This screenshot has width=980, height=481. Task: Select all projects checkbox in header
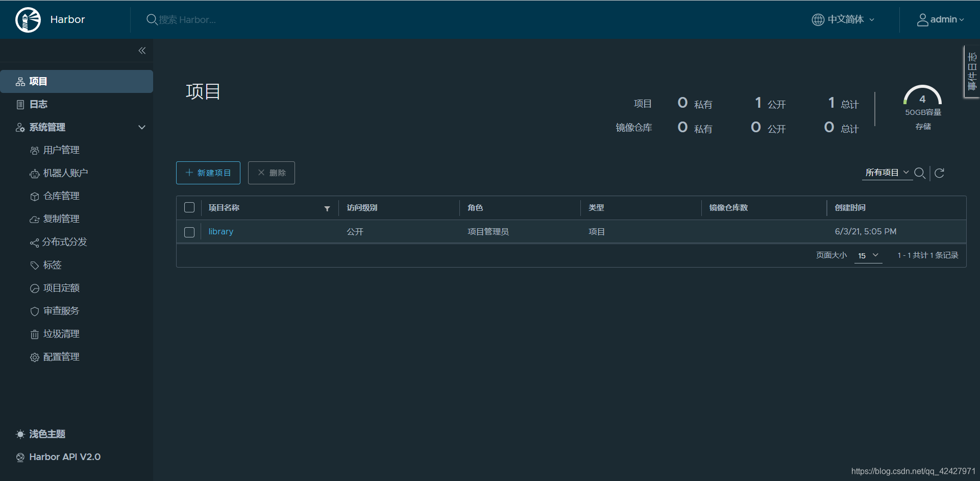[x=189, y=207]
